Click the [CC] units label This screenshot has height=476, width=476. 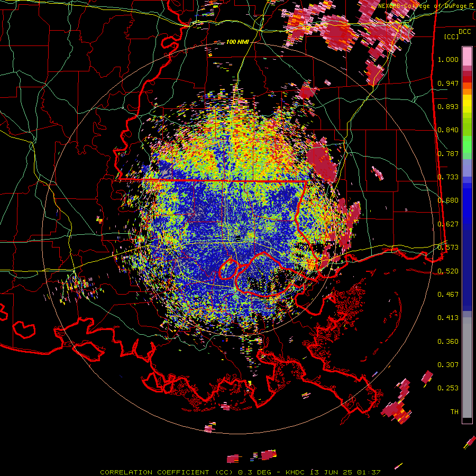tap(452, 36)
